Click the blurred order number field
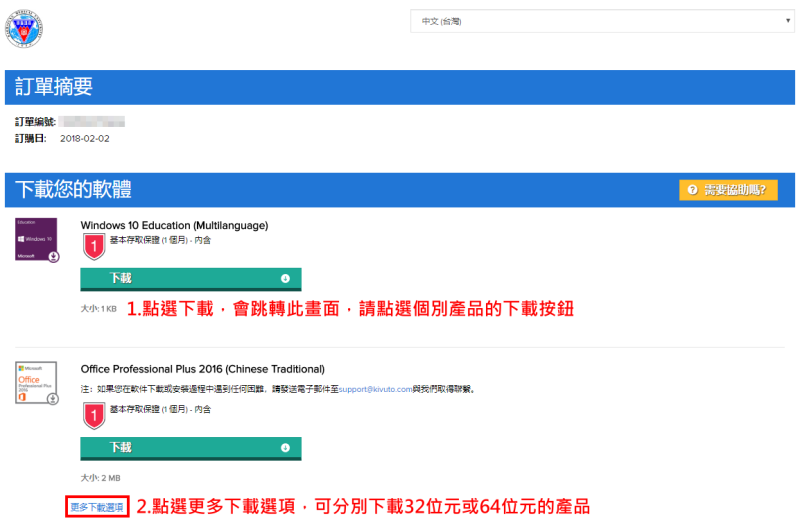800x521 pixels. click(x=91, y=121)
